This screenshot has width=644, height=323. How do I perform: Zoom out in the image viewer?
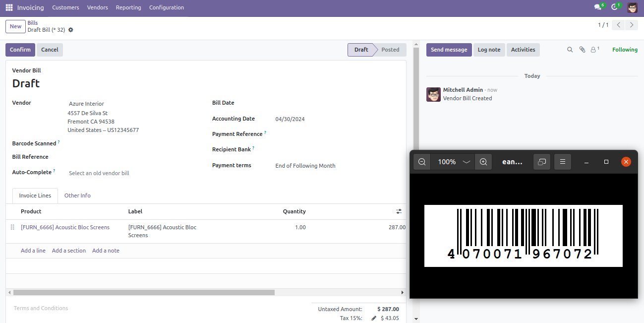422,162
